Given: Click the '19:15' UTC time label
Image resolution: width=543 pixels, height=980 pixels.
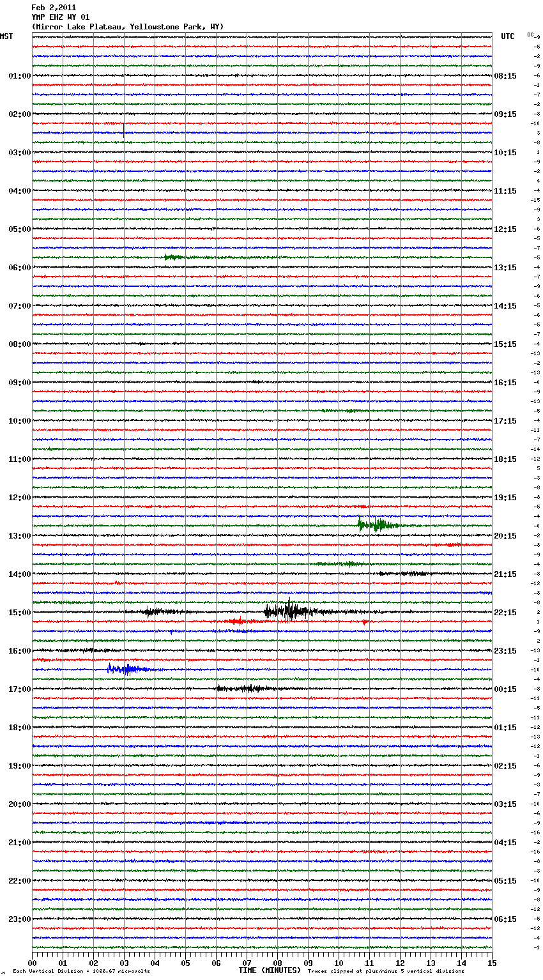Looking at the screenshot, I should tap(505, 498).
